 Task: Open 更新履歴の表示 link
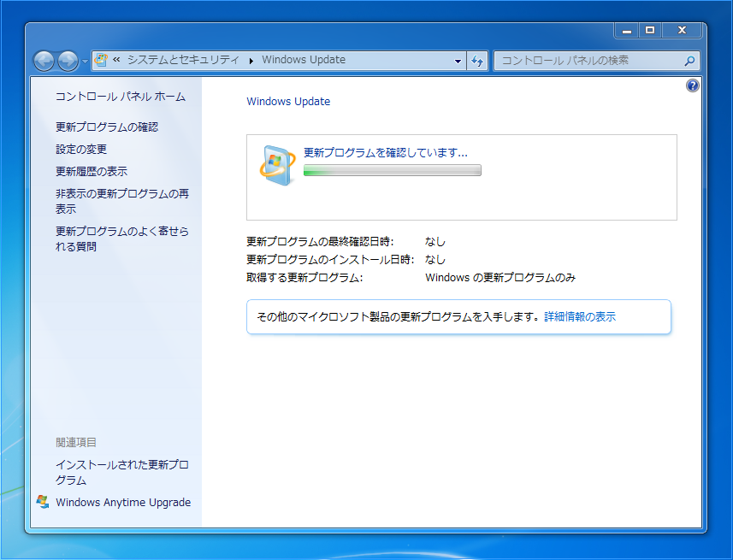(92, 172)
